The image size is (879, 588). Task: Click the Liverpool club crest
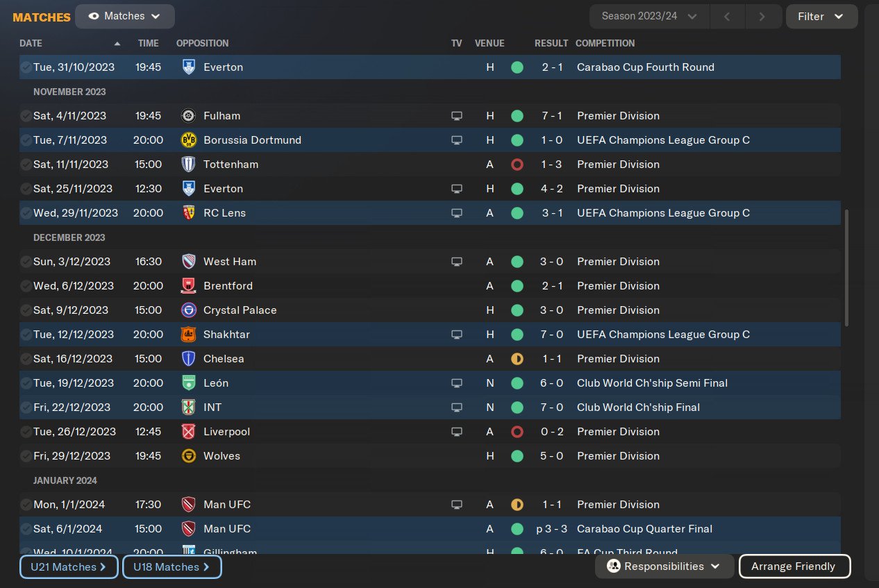(x=188, y=432)
